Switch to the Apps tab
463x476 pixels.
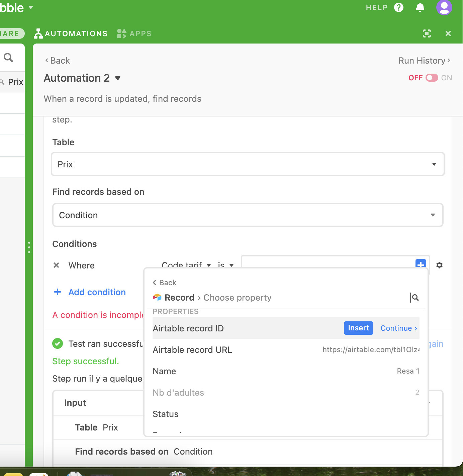coord(134,33)
